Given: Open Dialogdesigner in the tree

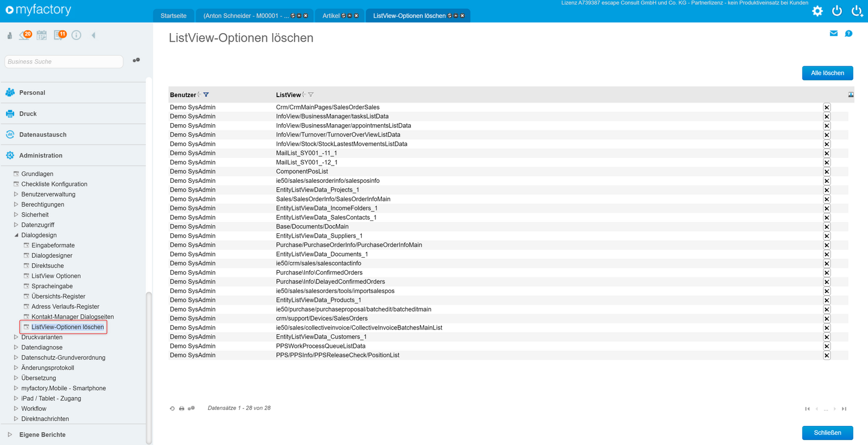Looking at the screenshot, I should [x=52, y=256].
